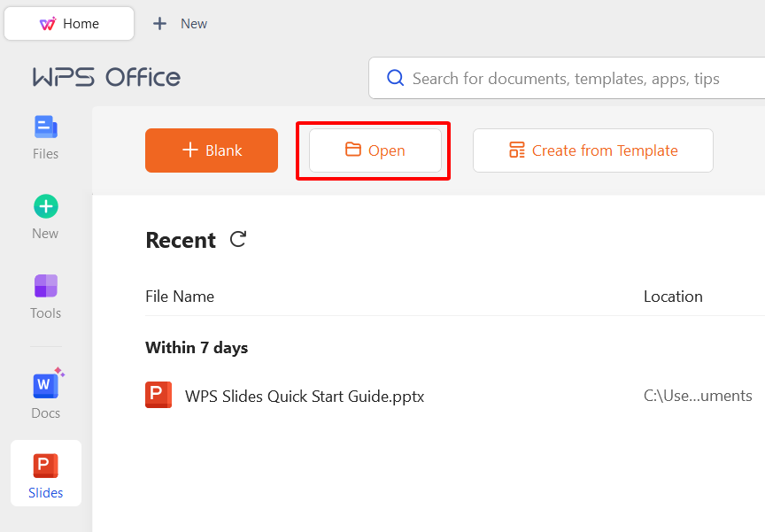Open the Files sidebar icon
The height and width of the screenshot is (532, 765).
point(46,127)
